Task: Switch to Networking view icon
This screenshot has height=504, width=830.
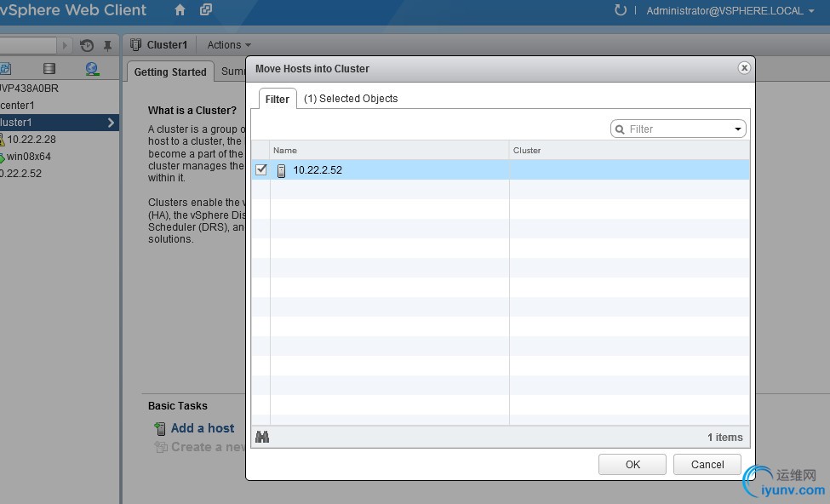Action: 92,68
